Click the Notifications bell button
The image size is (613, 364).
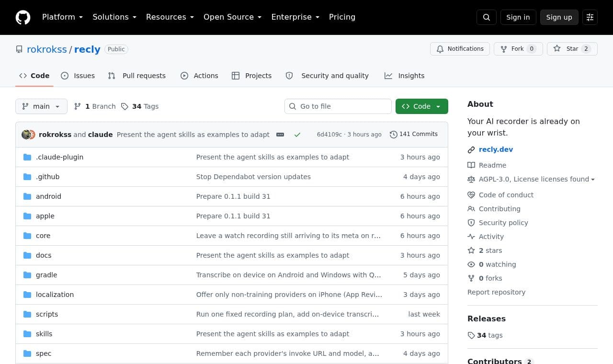coord(460,49)
